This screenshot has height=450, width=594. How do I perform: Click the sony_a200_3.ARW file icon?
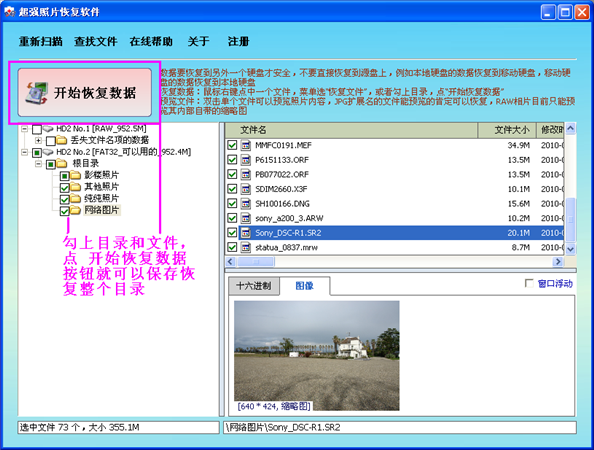pos(246,218)
